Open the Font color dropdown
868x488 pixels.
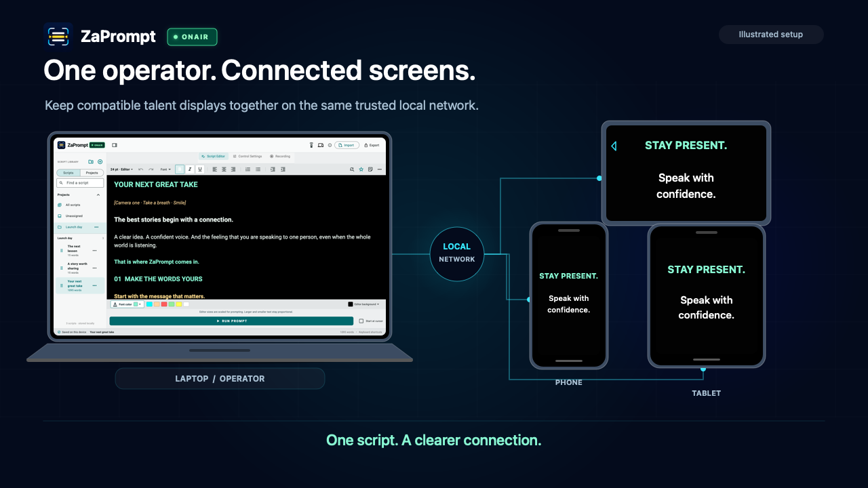pos(127,304)
